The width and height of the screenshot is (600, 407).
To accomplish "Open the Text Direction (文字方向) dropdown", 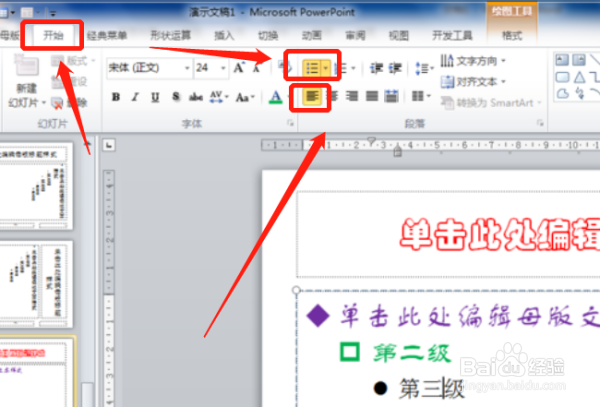I will [x=473, y=61].
